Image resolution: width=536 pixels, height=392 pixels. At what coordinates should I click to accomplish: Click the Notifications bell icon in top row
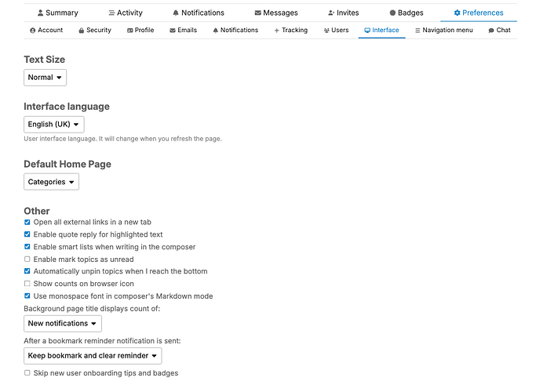(x=175, y=13)
